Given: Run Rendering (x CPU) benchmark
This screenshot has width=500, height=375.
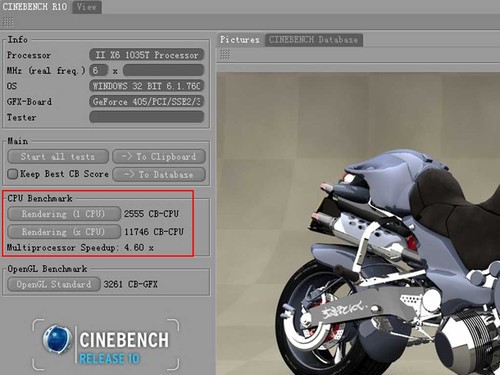Looking at the screenshot, I should pyautogui.click(x=64, y=232).
